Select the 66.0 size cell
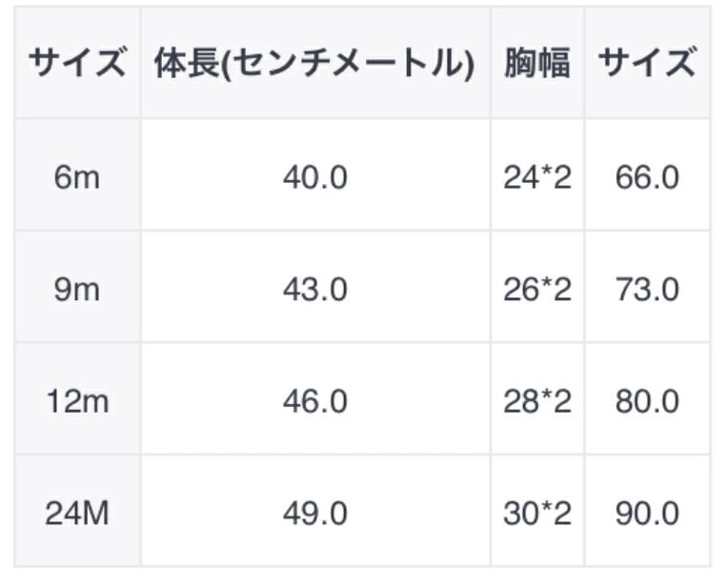 pyautogui.click(x=647, y=176)
